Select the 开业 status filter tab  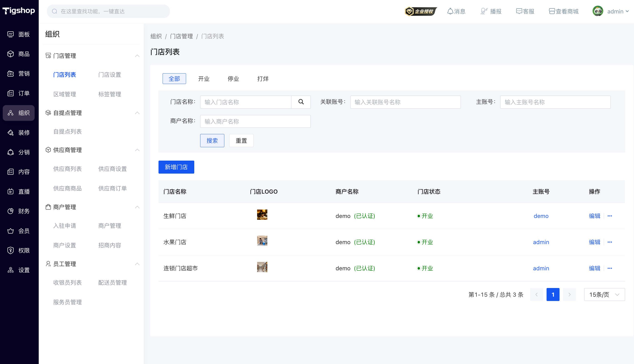coord(204,79)
